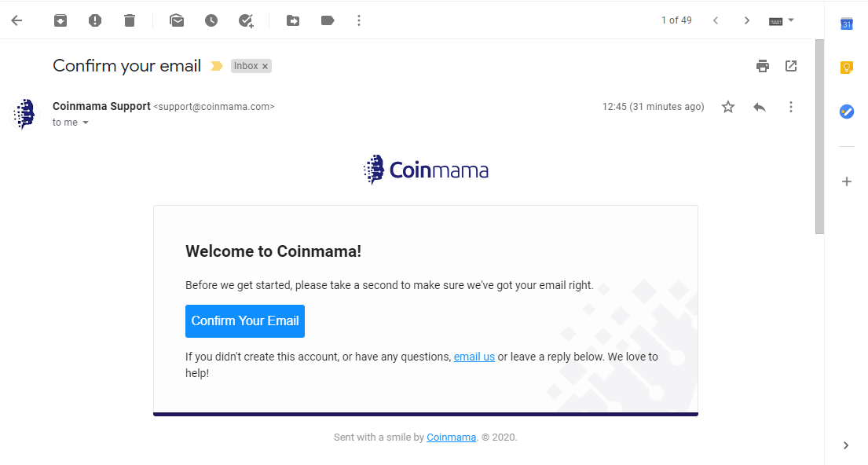Expand recipient details next to 'to me'
The width and height of the screenshot is (868, 465).
(x=86, y=123)
